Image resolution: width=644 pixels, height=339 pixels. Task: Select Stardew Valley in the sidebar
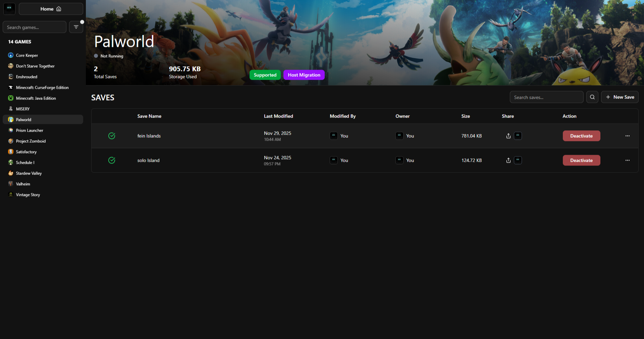click(43, 173)
